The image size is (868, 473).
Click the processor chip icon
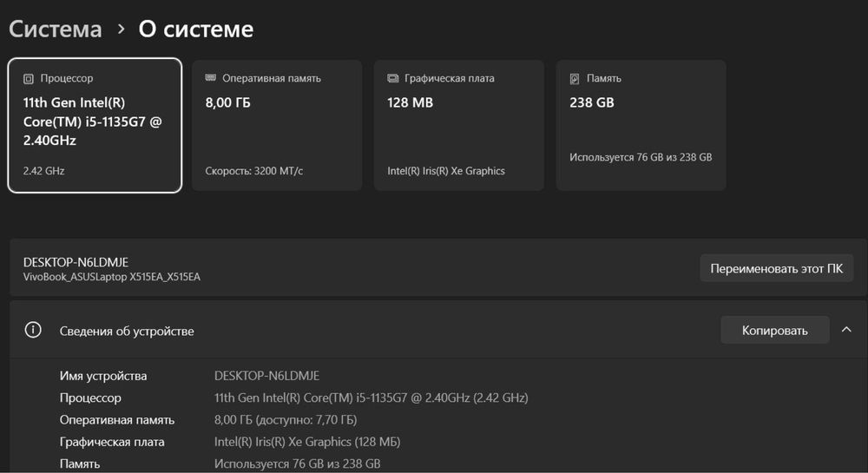click(29, 79)
